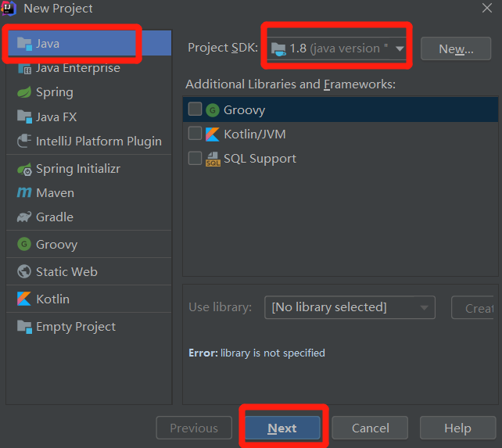Screen dimensions: 502x448
Task: Click the Spring Initializr icon
Action: [23, 169]
